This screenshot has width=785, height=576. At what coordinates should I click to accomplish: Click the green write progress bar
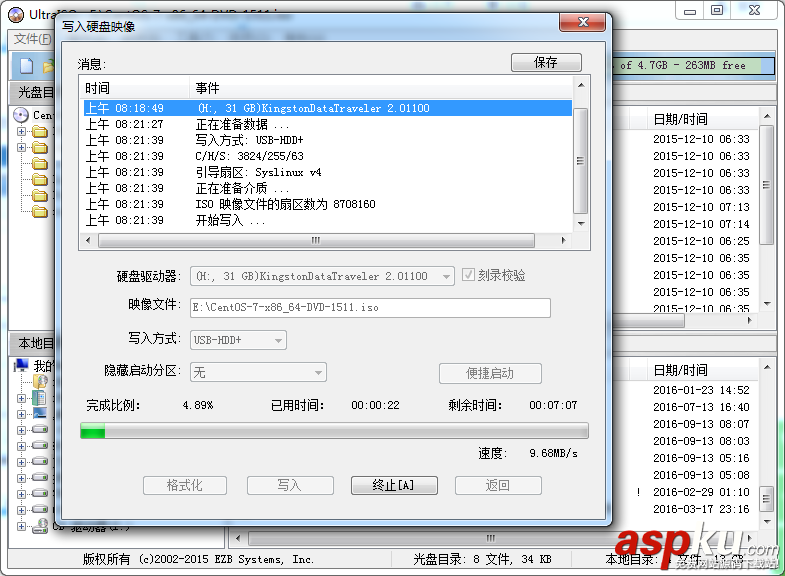pos(334,431)
